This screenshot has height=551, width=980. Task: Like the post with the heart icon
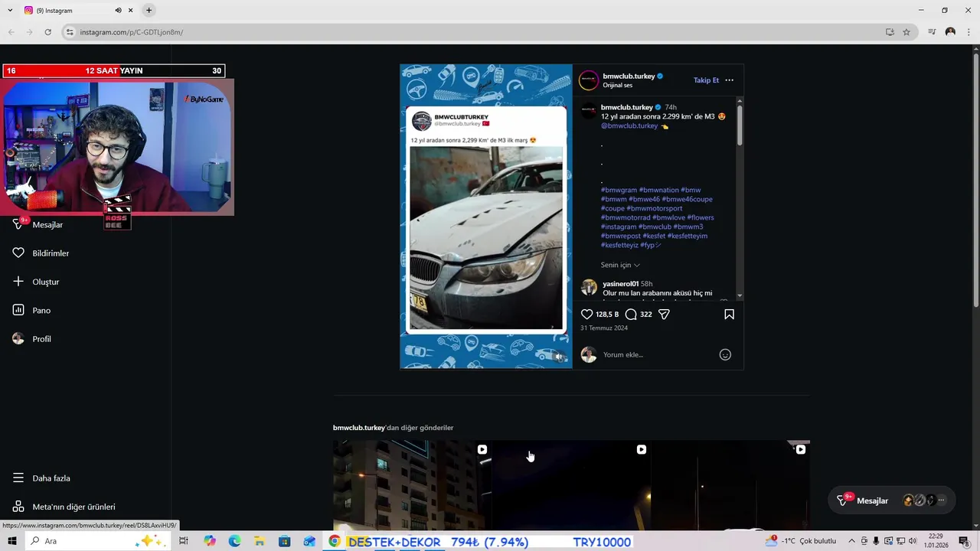[586, 315]
